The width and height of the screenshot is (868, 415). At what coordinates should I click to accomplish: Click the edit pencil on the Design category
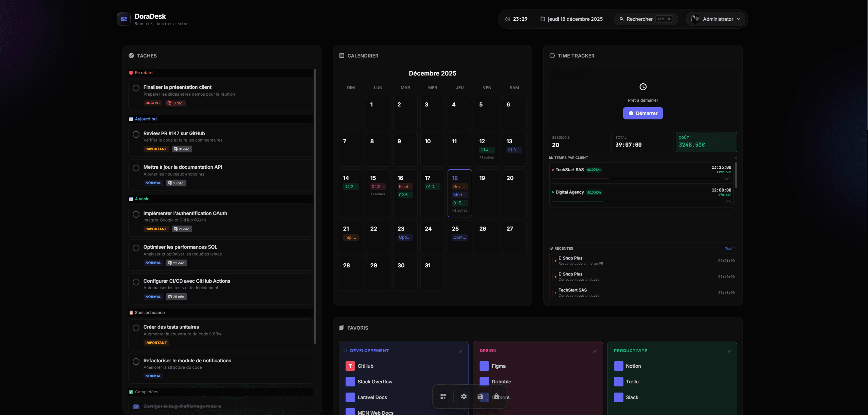pos(595,351)
